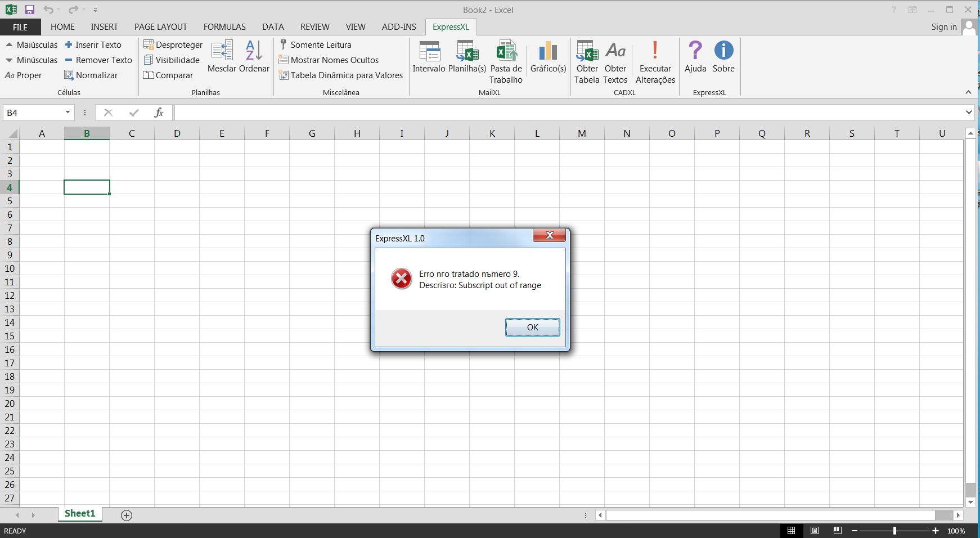This screenshot has width=980, height=538.
Task: Save the workbook from quick access toolbar
Action: pyautogui.click(x=30, y=10)
